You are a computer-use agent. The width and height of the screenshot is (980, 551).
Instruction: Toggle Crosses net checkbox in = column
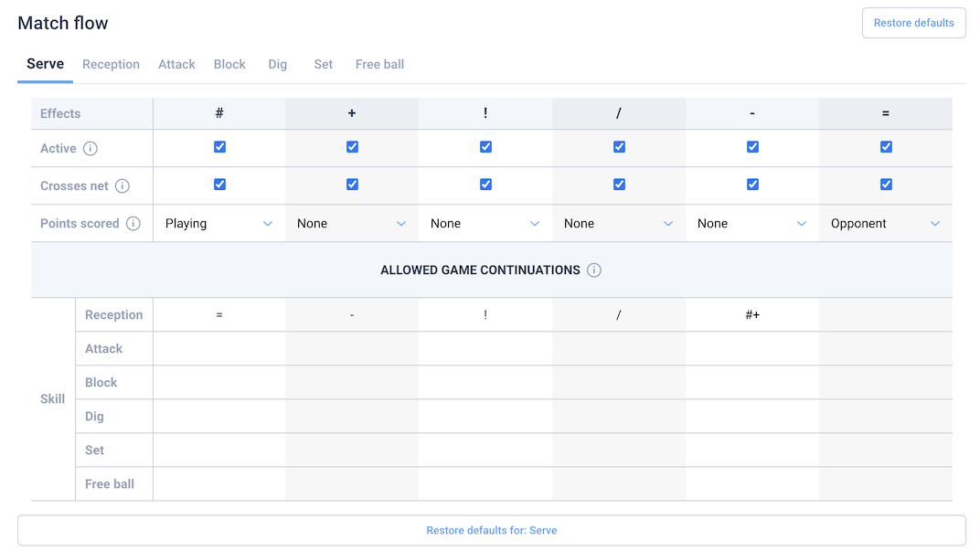point(886,185)
